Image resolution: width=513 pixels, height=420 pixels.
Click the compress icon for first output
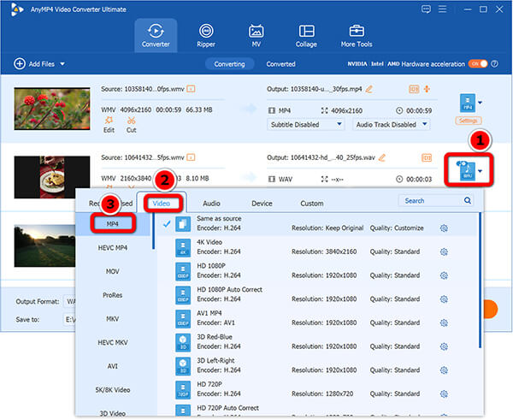[x=414, y=89]
